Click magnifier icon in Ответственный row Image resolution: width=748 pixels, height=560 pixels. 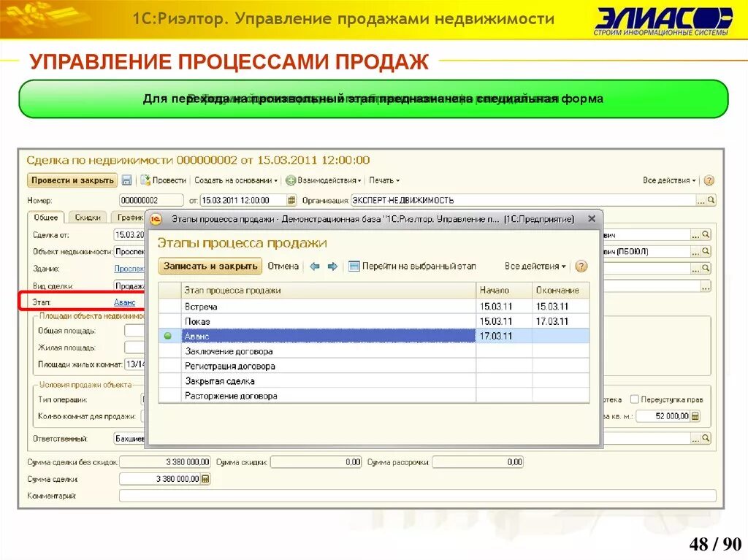[x=706, y=438]
